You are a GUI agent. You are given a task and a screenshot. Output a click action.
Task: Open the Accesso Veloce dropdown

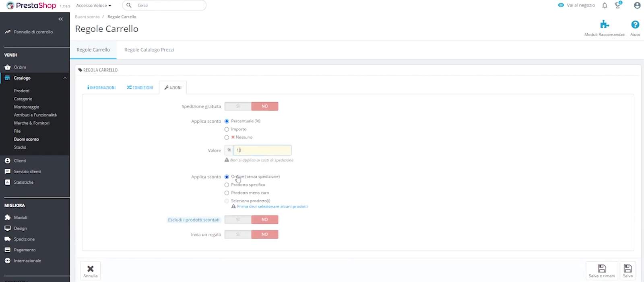[x=93, y=6]
